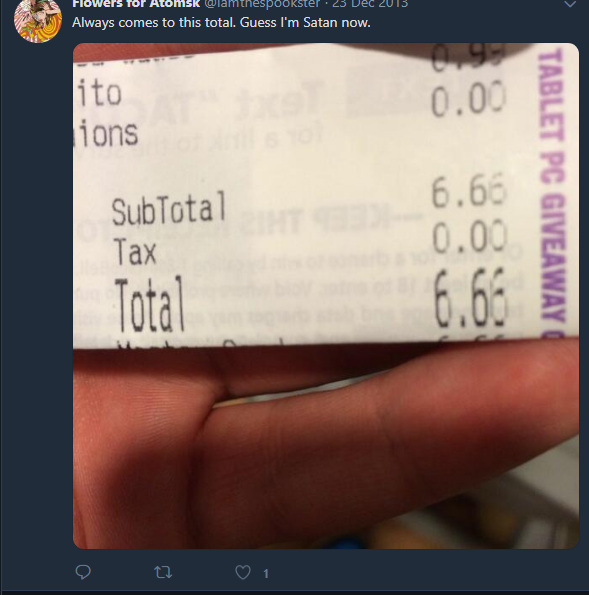Click the Tax 0.00 amount on receipt
589x595 pixels.
point(469,237)
